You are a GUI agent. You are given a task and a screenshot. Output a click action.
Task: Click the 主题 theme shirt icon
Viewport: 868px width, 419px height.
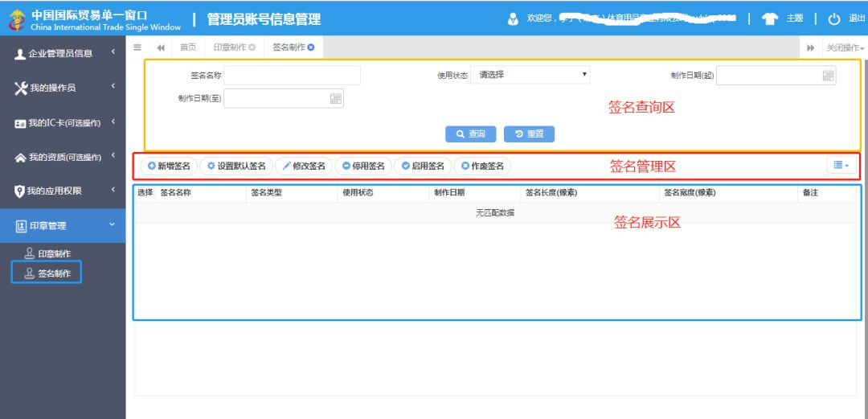(x=770, y=18)
